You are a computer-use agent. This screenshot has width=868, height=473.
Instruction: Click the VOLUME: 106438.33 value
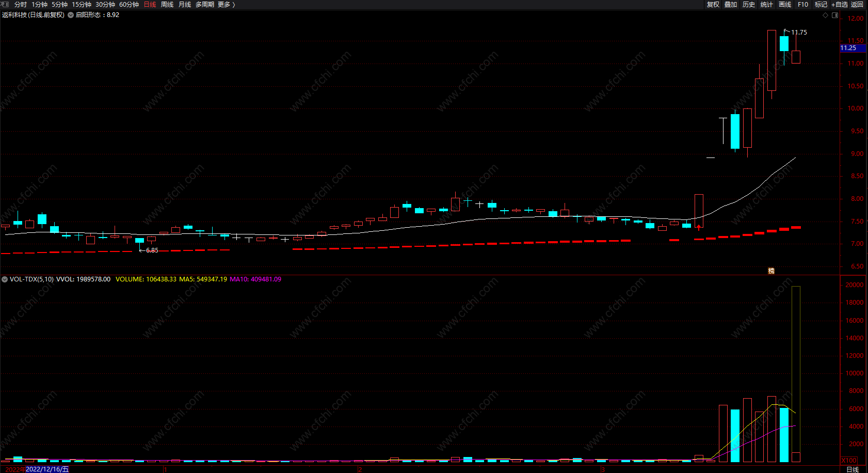pos(146,279)
